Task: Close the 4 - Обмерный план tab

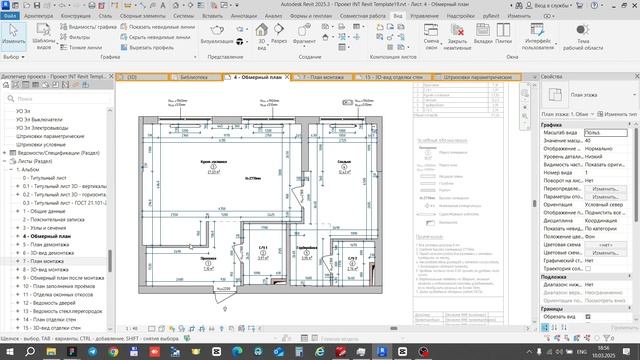Action: coord(287,77)
